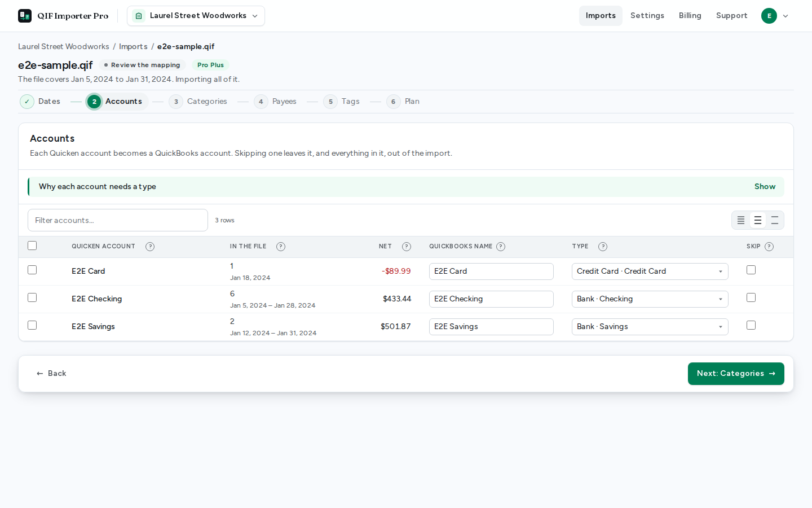Open help for In The File column
The width and height of the screenshot is (812, 508).
(281, 247)
